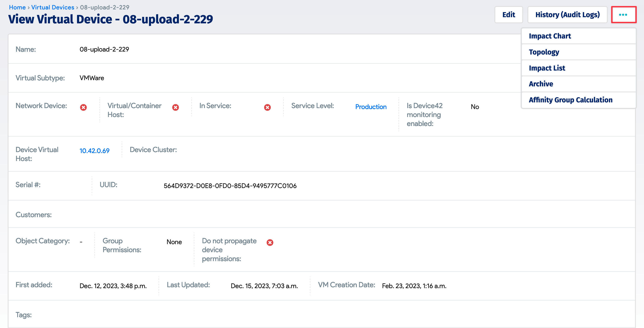This screenshot has height=328, width=644.
Task: Select Impact Chart from the dropdown menu
Action: coord(550,36)
